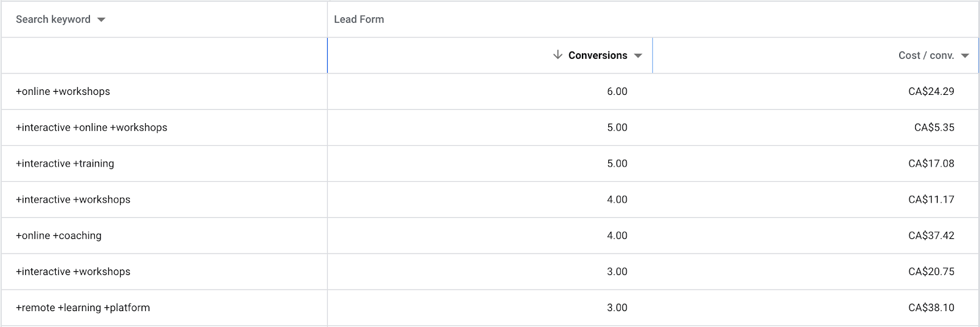The width and height of the screenshot is (980, 327).
Task: Expand the Conversions column dropdown arrow
Action: click(x=638, y=56)
